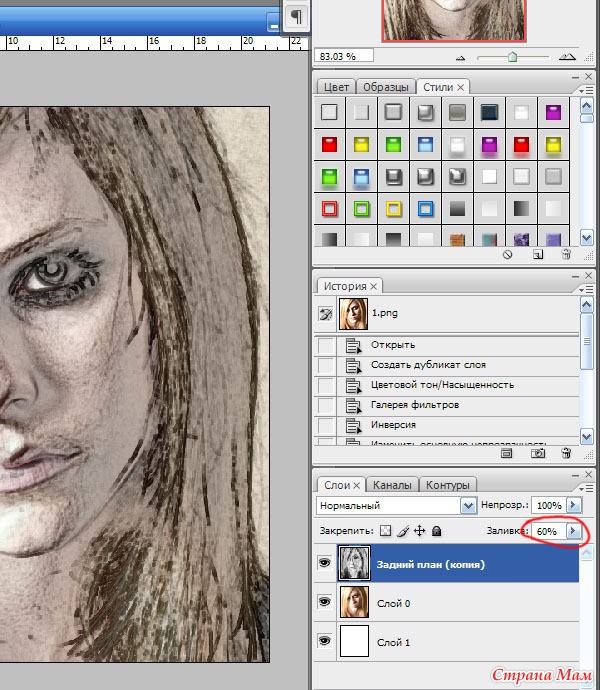
Task: Lock transparent pixels icon
Action: (x=386, y=531)
